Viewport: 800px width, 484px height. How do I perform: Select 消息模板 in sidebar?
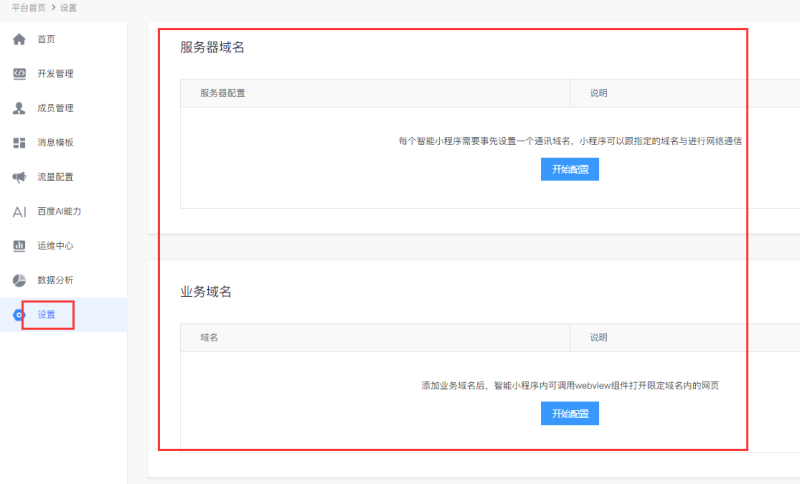(55, 143)
